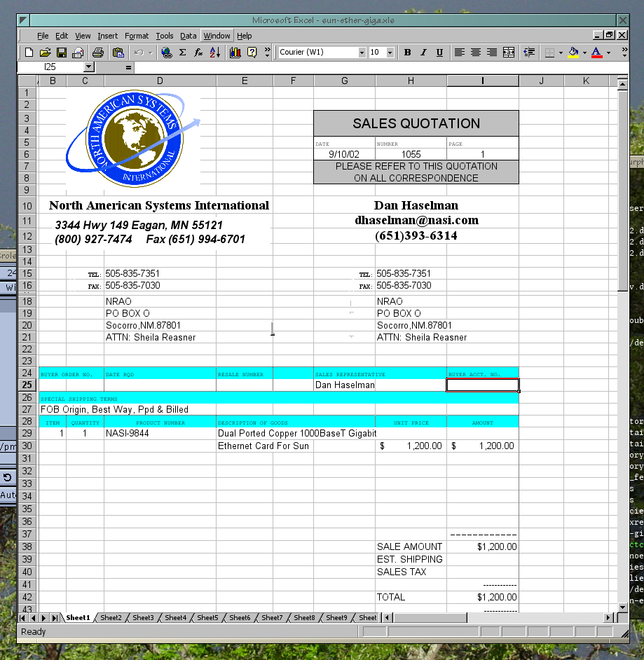Select the cell containing NASI-9844

[160, 433]
